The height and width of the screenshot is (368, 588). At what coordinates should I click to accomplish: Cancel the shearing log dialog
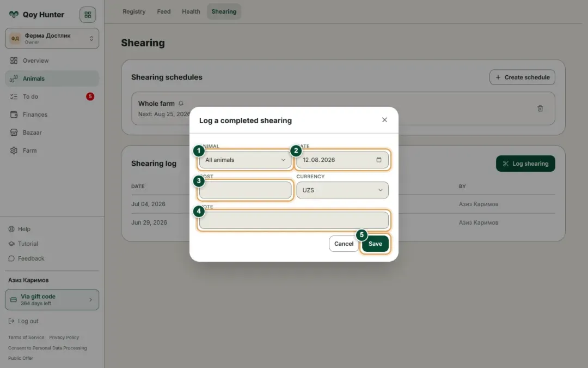tap(344, 244)
